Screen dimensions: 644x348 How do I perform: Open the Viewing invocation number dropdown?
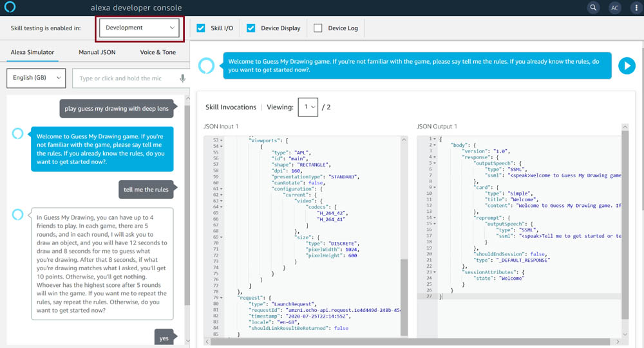[x=308, y=107]
